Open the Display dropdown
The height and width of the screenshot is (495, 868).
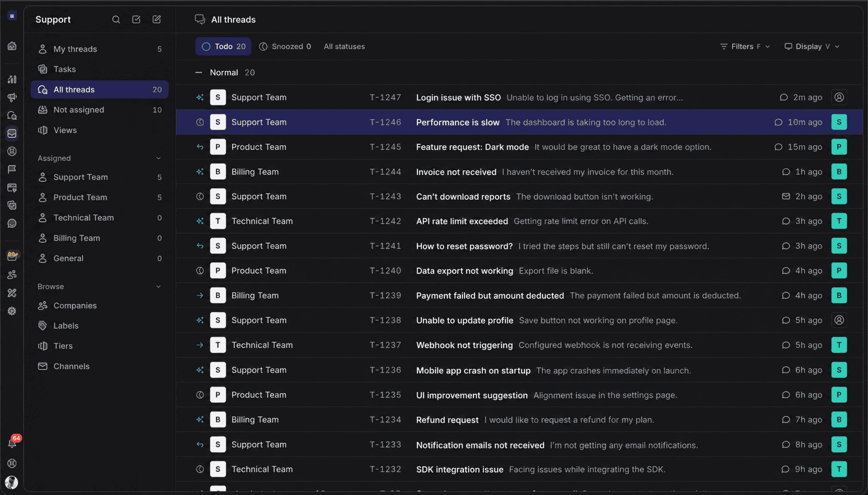click(x=812, y=47)
